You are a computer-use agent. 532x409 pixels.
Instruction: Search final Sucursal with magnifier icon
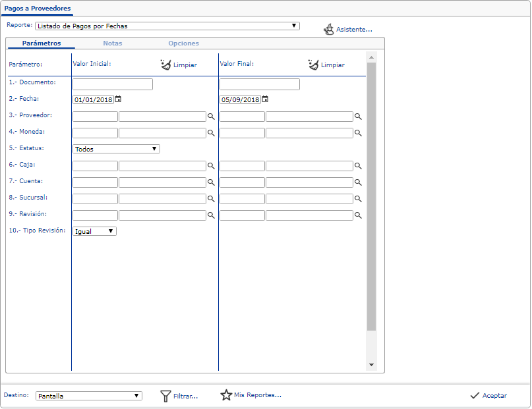359,199
